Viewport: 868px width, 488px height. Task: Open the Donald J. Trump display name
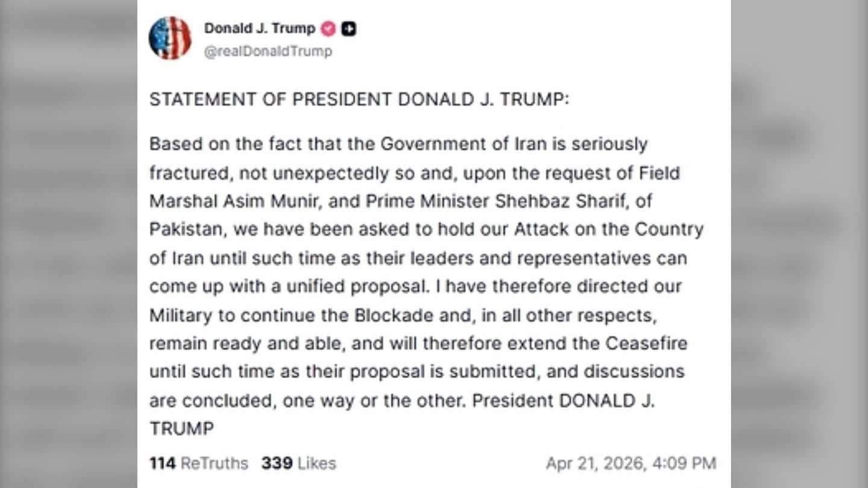point(259,28)
